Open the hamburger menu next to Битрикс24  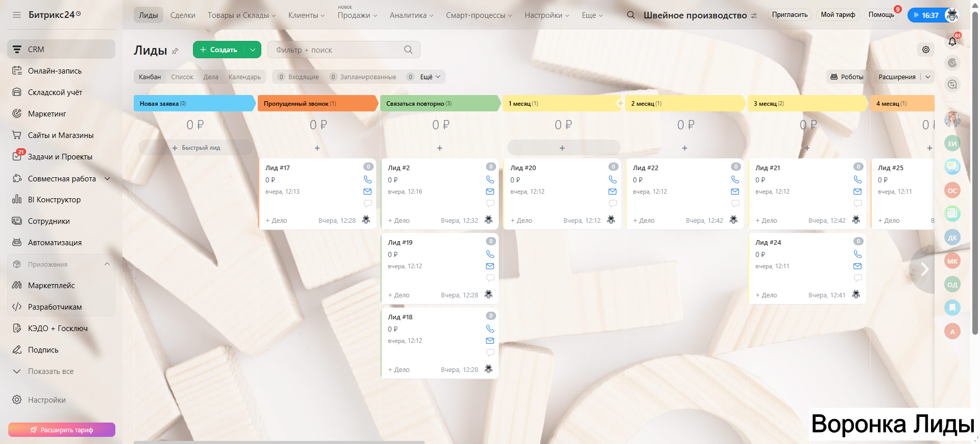[x=17, y=15]
